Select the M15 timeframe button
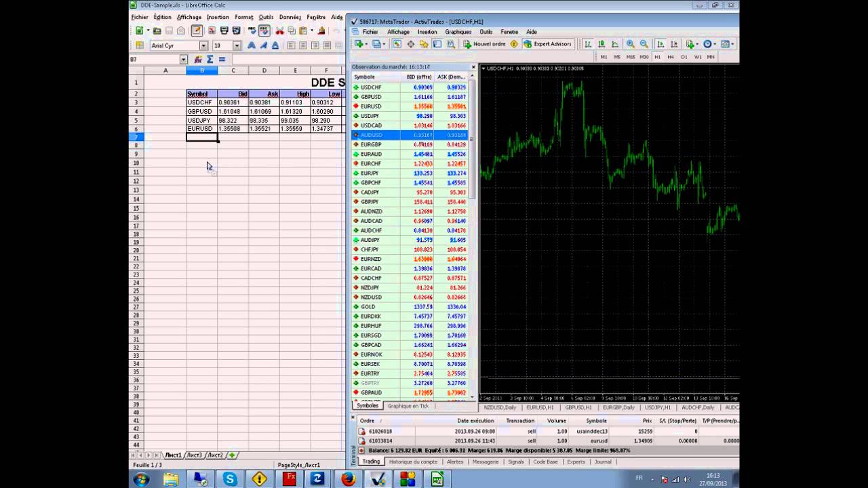 point(630,57)
